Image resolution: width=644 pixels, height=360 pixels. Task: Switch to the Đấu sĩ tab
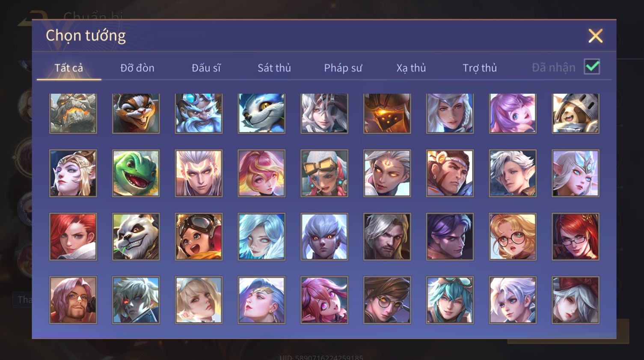click(x=206, y=68)
